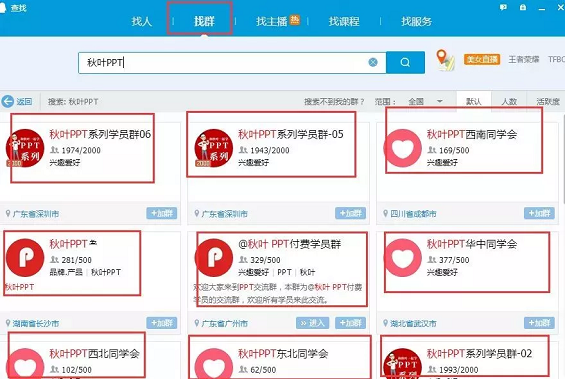Click +加群 for the 广东省广州市 group
This screenshot has height=379, width=565.
pyautogui.click(x=350, y=323)
